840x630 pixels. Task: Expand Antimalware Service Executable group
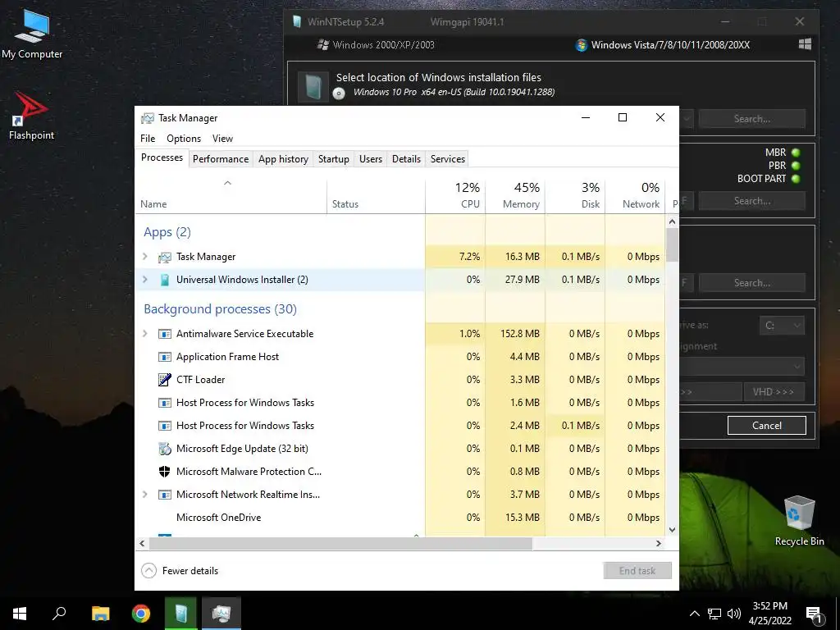coord(144,334)
